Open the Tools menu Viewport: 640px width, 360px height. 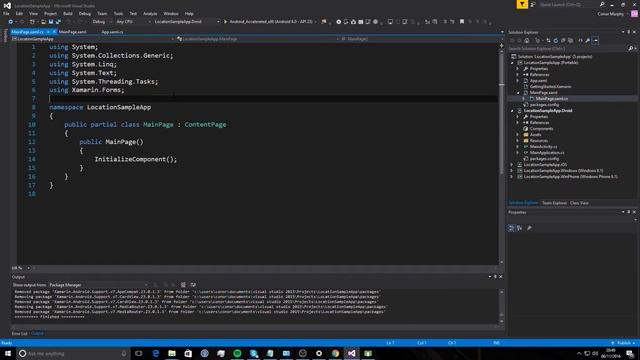click(x=118, y=13)
